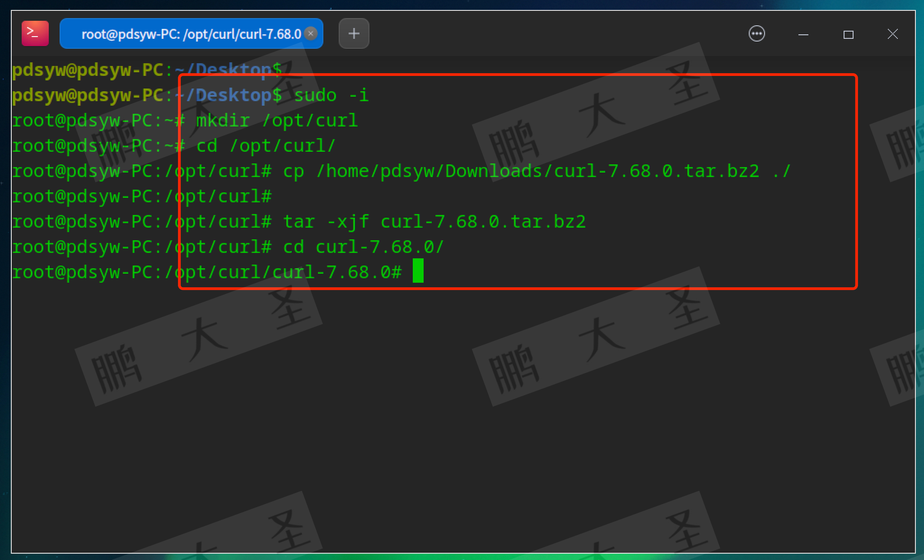Maximize the terminal window

(x=848, y=34)
